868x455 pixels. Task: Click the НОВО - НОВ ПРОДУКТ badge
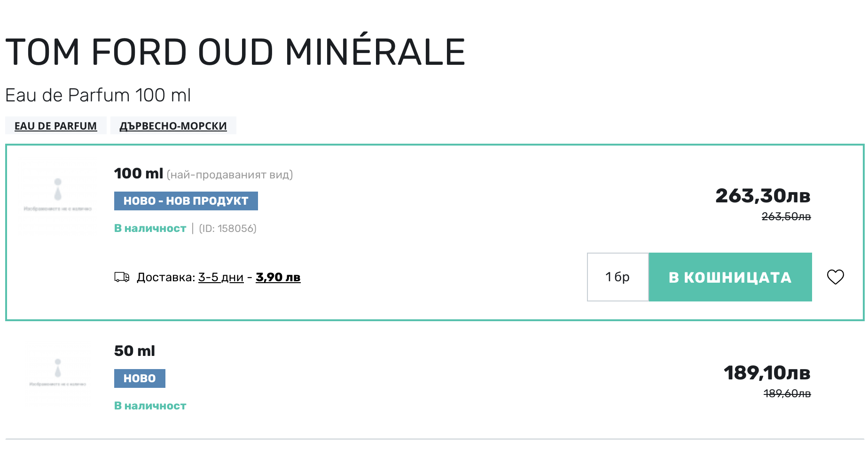click(x=186, y=201)
